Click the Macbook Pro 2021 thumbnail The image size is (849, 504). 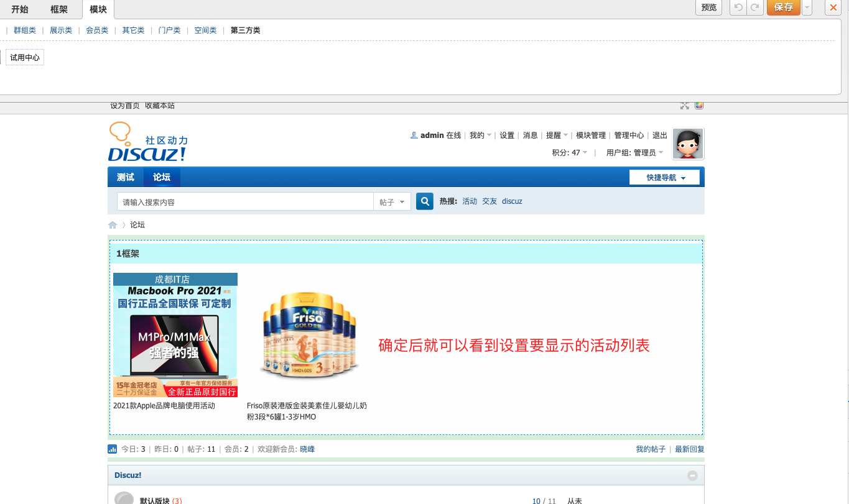[175, 335]
